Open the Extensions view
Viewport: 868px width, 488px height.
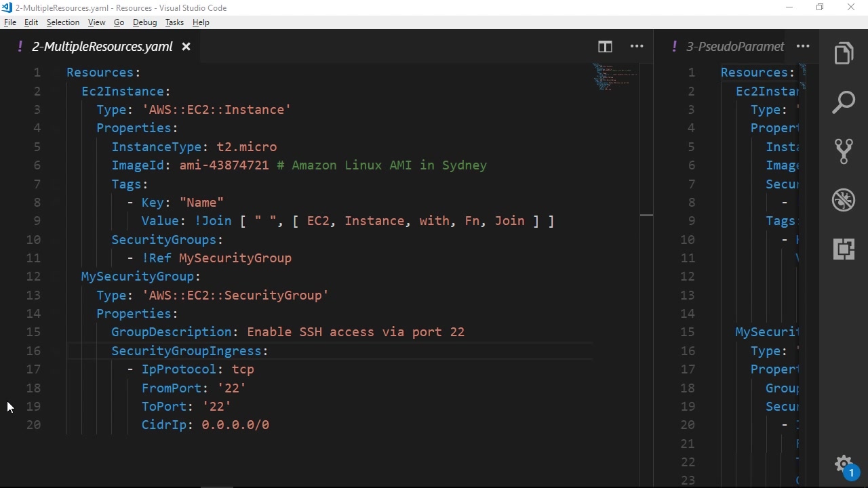tap(844, 249)
